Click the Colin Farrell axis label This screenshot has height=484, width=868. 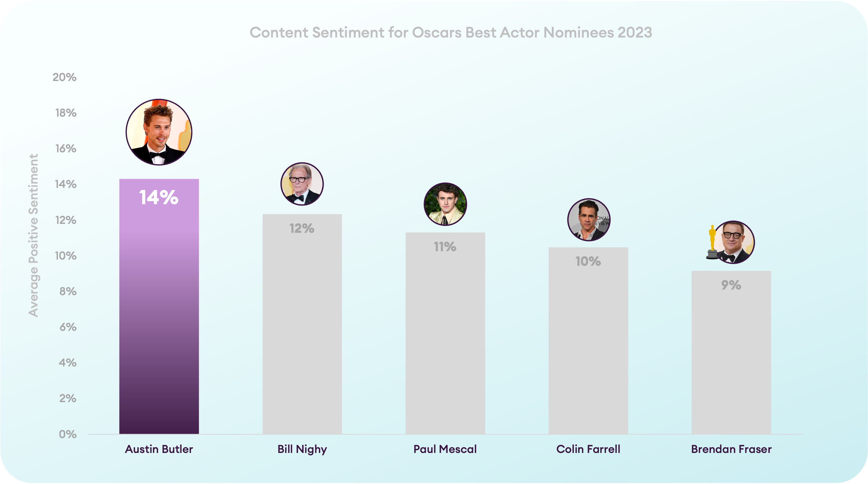coord(588,449)
